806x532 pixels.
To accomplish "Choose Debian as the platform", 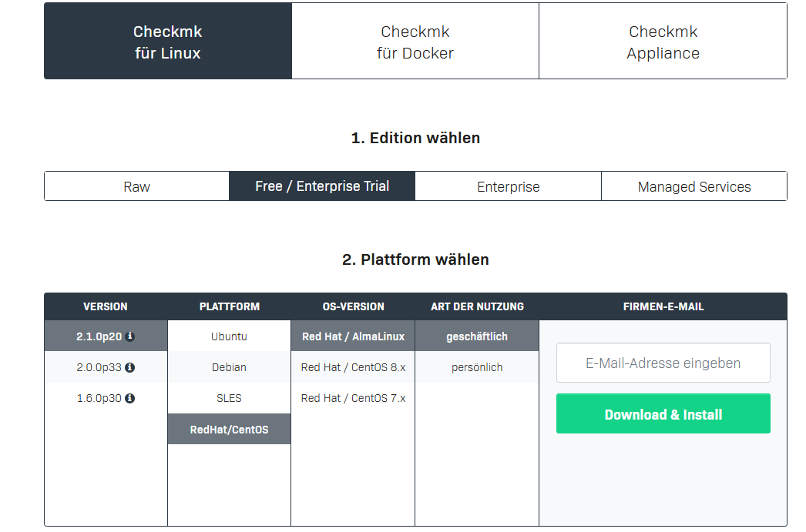I will 229,367.
